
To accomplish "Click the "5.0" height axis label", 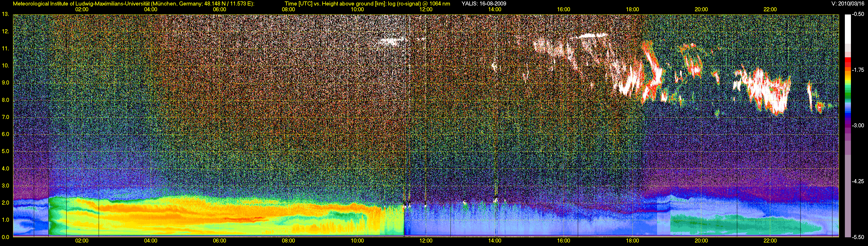I will tap(5, 151).
